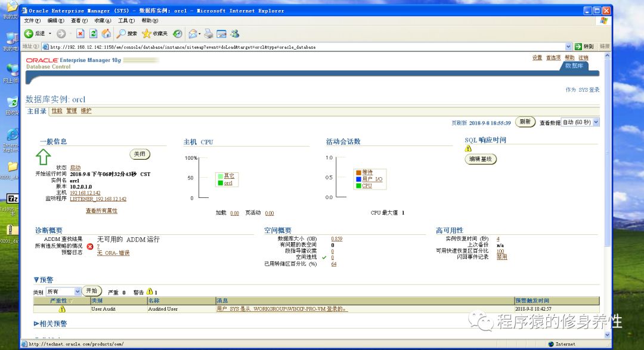Screen dimensions: 644x350
Task: Click the IE Forward arrow button
Action: pyautogui.click(x=61, y=33)
